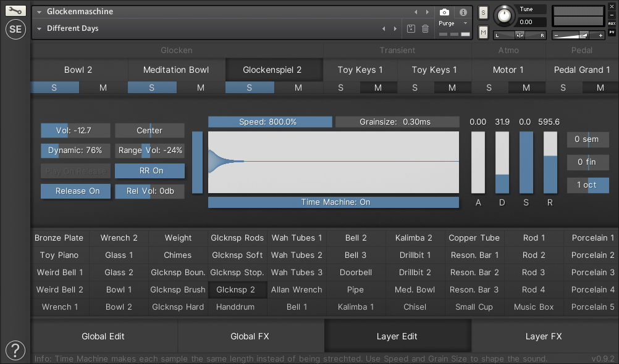Take a snapshot with the camera icon
Screen dimensions: 619x364
click(444, 12)
